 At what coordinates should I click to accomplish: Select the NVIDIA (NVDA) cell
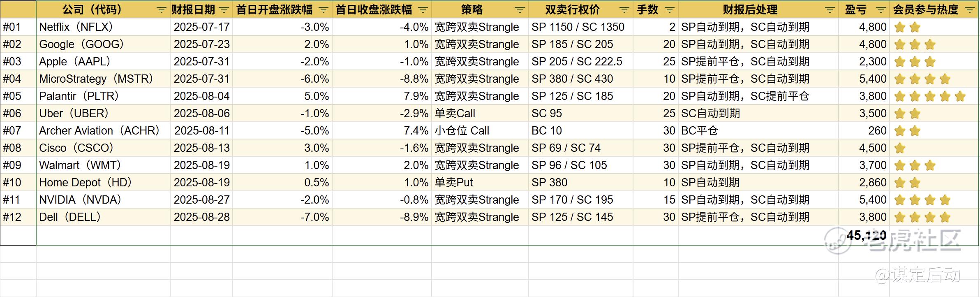pos(103,200)
